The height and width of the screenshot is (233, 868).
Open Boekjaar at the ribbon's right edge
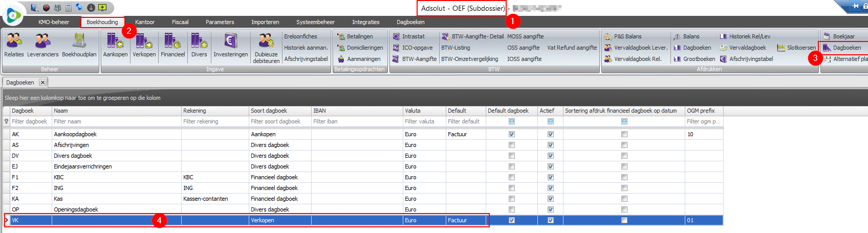point(838,36)
